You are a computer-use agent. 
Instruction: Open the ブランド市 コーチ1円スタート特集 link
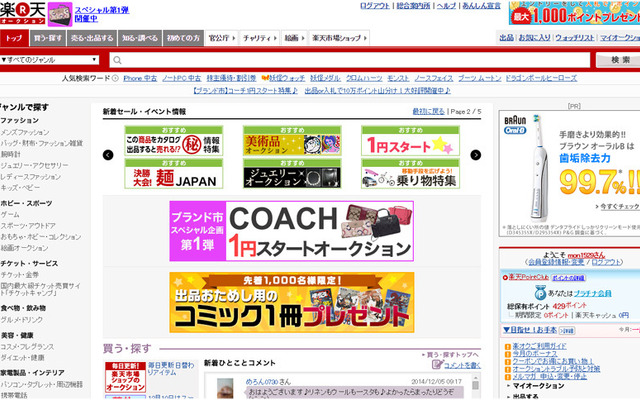[x=245, y=91]
